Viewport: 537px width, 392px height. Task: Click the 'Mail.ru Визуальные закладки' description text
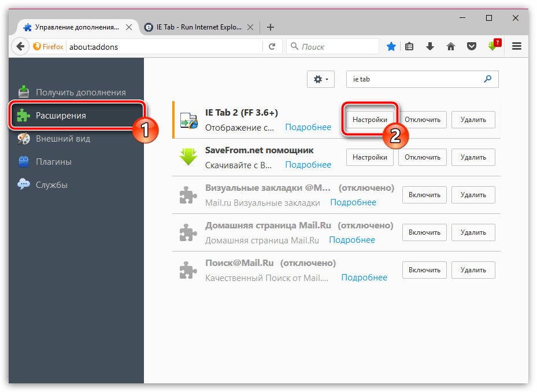coord(262,203)
